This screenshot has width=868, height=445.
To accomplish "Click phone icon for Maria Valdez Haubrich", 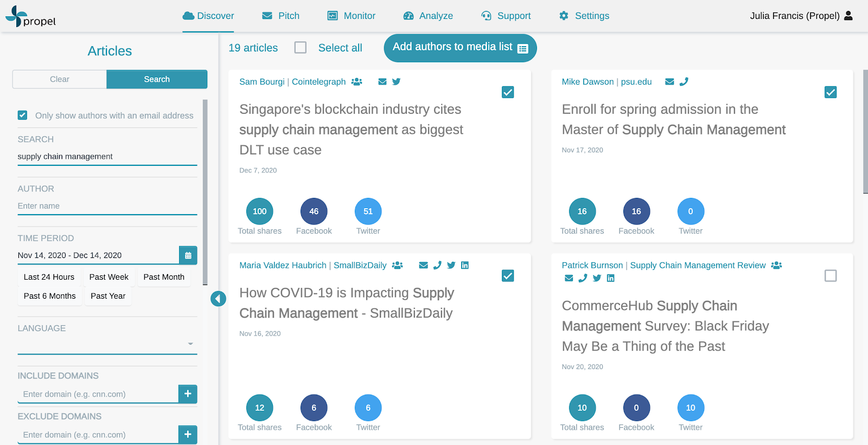I will pyautogui.click(x=437, y=266).
